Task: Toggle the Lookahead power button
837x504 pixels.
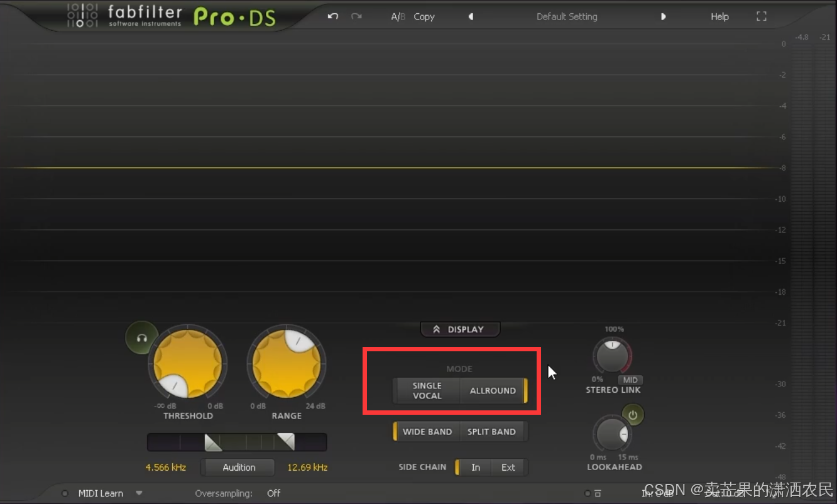Action: coord(633,415)
